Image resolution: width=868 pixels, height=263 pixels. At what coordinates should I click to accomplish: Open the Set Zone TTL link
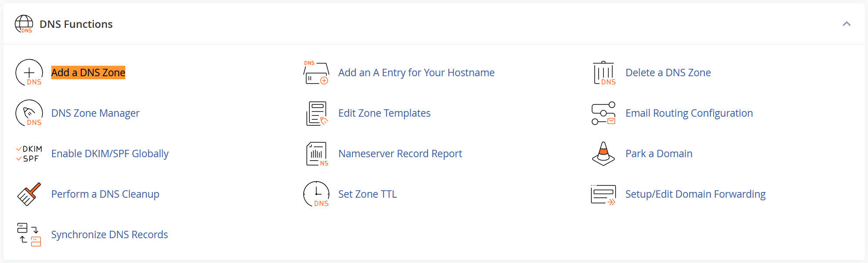368,194
